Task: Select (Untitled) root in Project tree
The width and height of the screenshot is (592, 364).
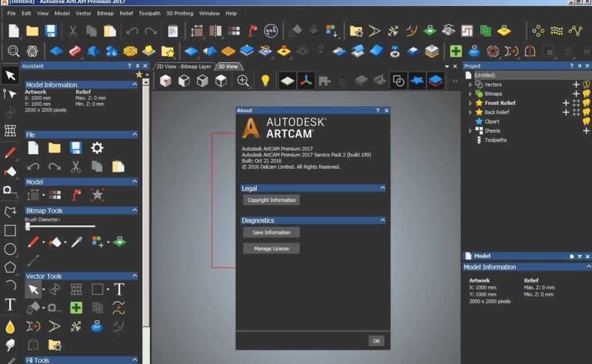Action: 484,75
